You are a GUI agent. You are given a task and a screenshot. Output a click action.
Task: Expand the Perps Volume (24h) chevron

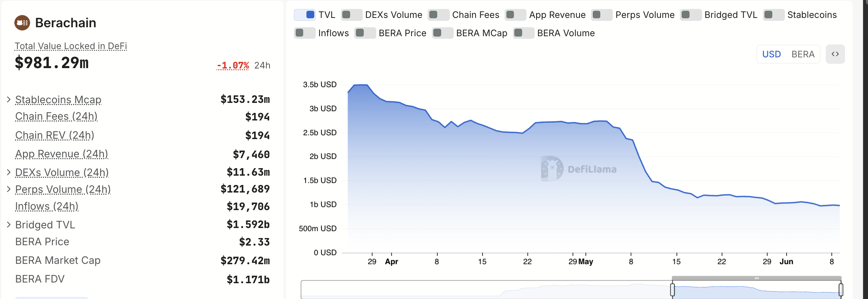point(9,189)
